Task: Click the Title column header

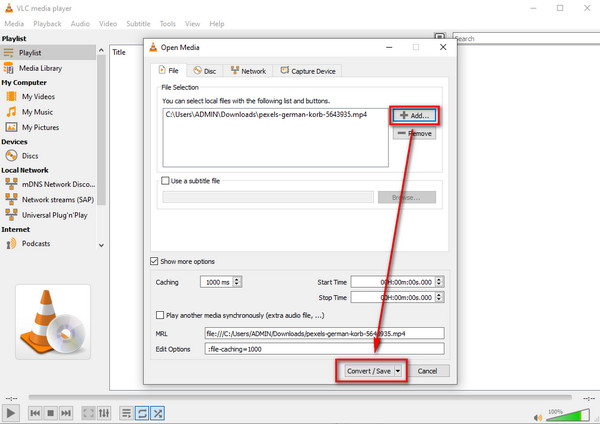Action: (x=119, y=52)
